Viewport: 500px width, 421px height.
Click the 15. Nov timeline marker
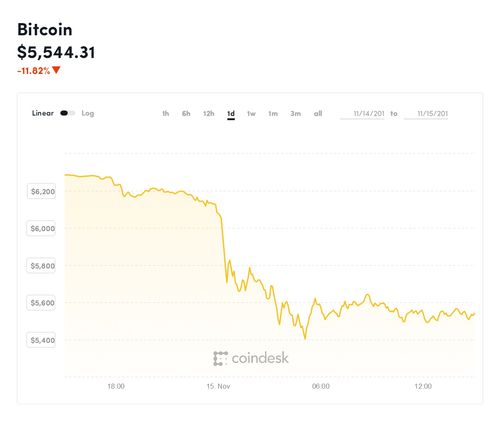click(218, 386)
